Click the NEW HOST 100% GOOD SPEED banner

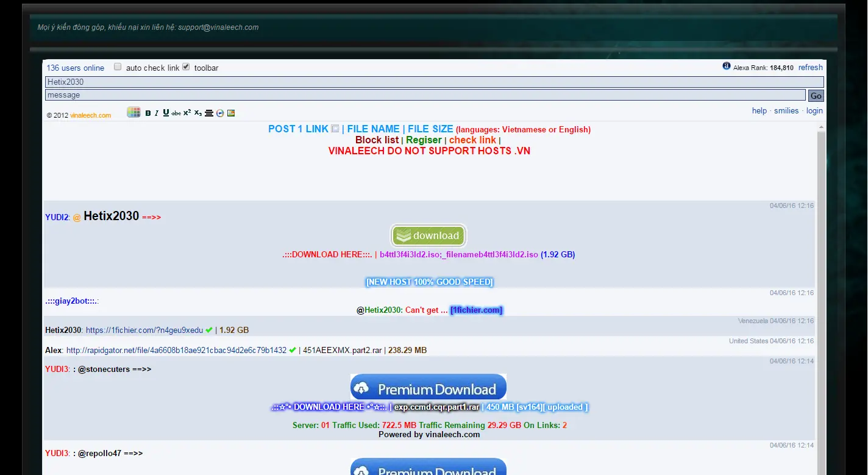click(429, 282)
